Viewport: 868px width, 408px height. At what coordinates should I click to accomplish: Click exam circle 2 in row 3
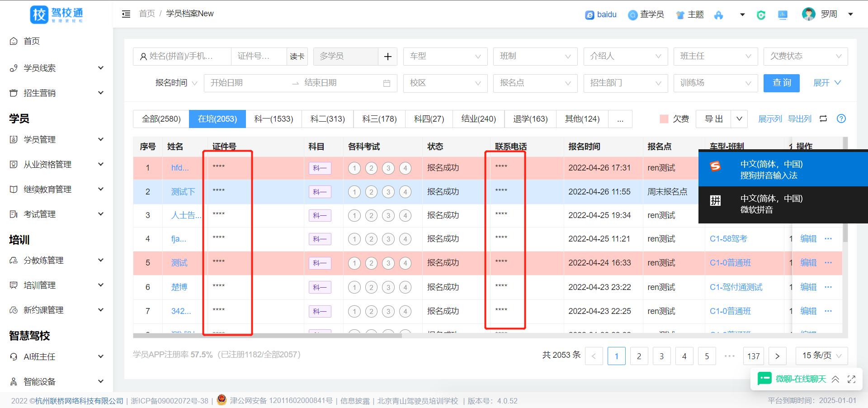(372, 215)
